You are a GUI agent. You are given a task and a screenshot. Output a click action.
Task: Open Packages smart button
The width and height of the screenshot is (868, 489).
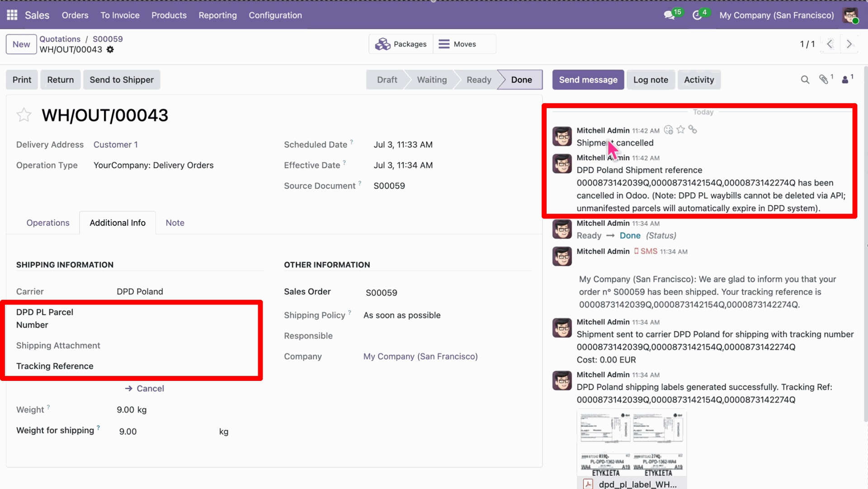coord(401,44)
